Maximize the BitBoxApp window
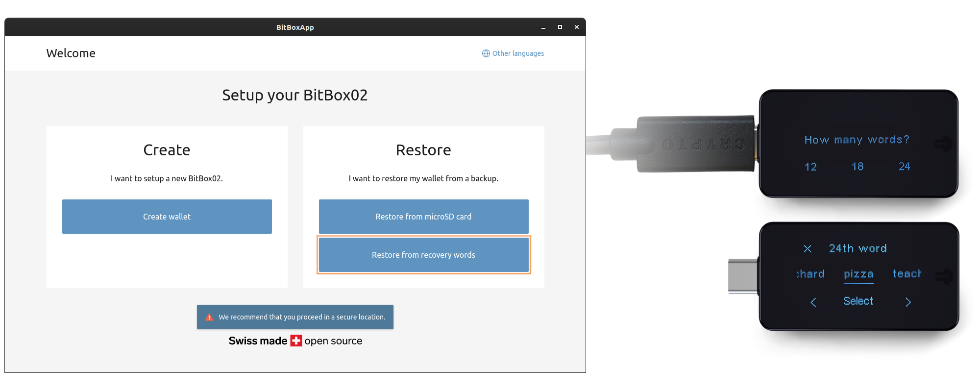This screenshot has width=980, height=392. point(560,27)
